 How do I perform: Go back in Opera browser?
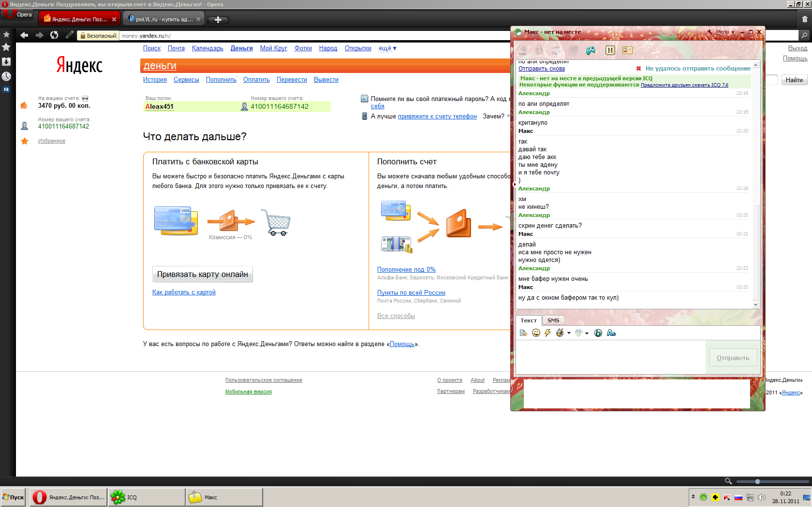click(x=24, y=35)
